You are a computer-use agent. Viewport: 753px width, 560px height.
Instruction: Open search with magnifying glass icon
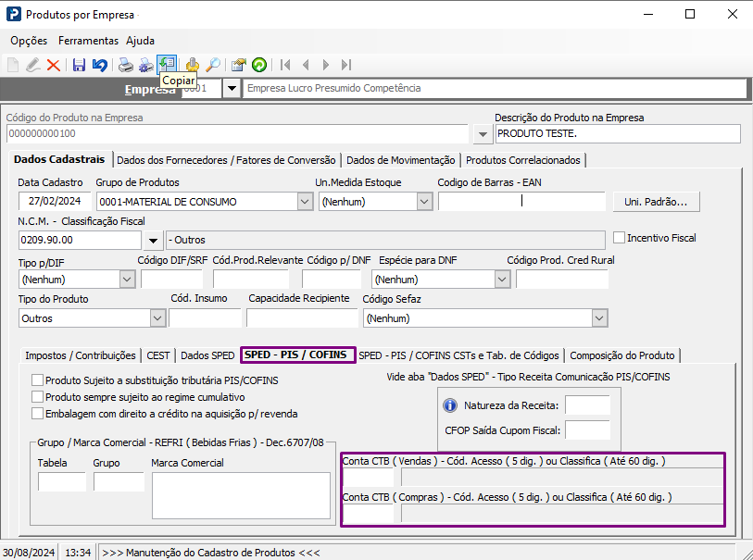(213, 65)
